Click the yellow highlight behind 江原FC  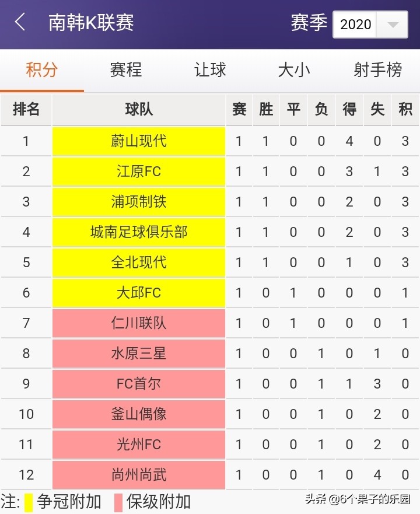tap(138, 172)
